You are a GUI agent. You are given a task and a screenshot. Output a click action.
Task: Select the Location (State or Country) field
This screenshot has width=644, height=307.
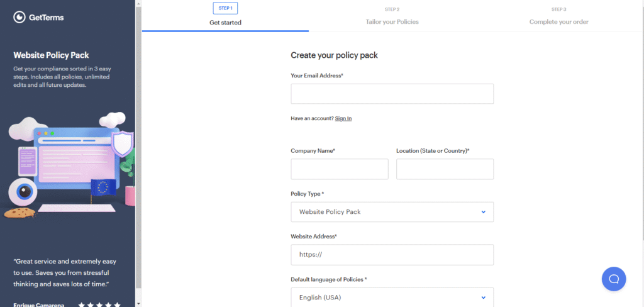pos(445,169)
